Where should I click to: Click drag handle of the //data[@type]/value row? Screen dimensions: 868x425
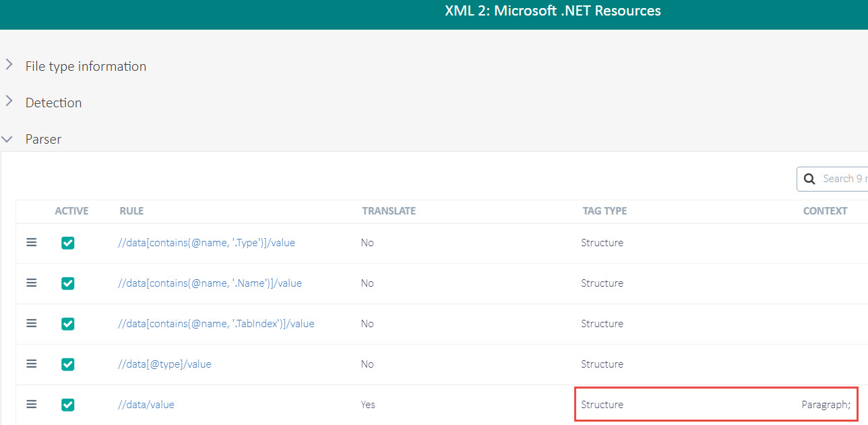(x=32, y=364)
